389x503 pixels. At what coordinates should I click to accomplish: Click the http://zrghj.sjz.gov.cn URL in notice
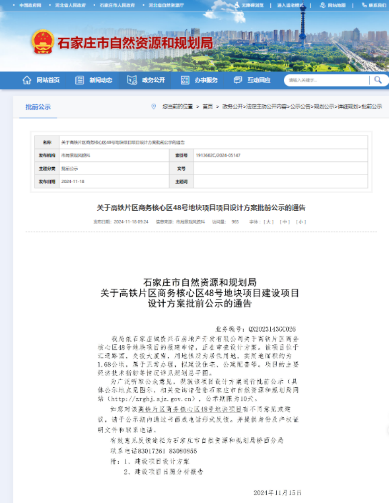coord(151,399)
